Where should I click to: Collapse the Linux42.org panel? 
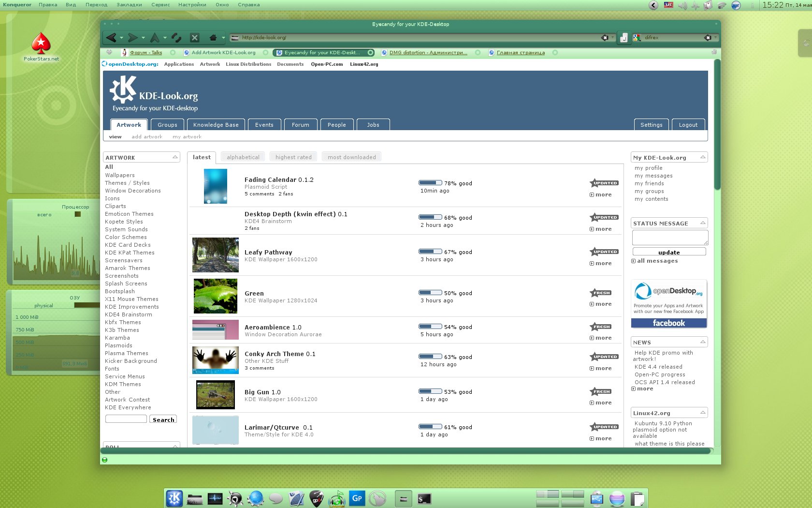point(703,413)
